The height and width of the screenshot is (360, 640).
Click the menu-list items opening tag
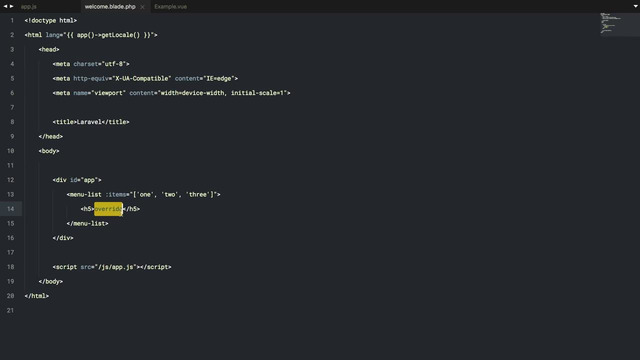143,195
